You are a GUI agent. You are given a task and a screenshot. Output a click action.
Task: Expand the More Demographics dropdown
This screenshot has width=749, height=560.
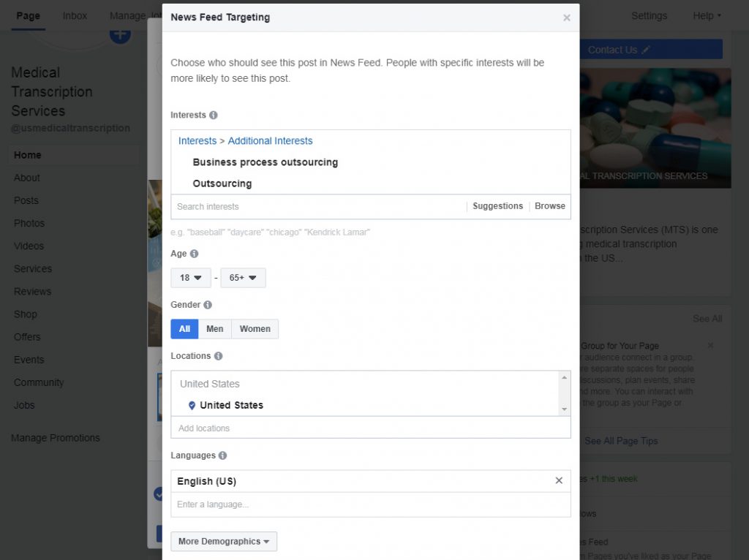pos(224,542)
